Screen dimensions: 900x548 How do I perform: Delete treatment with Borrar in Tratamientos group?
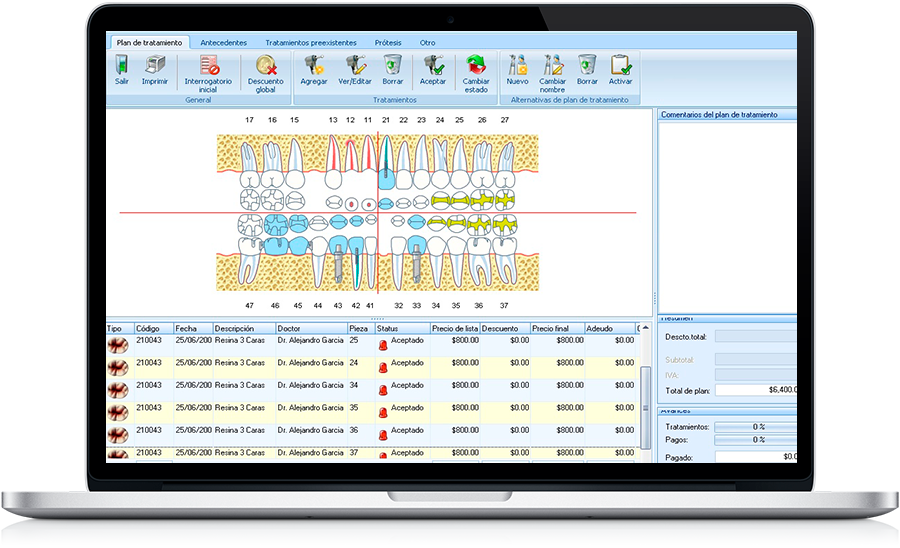[393, 70]
